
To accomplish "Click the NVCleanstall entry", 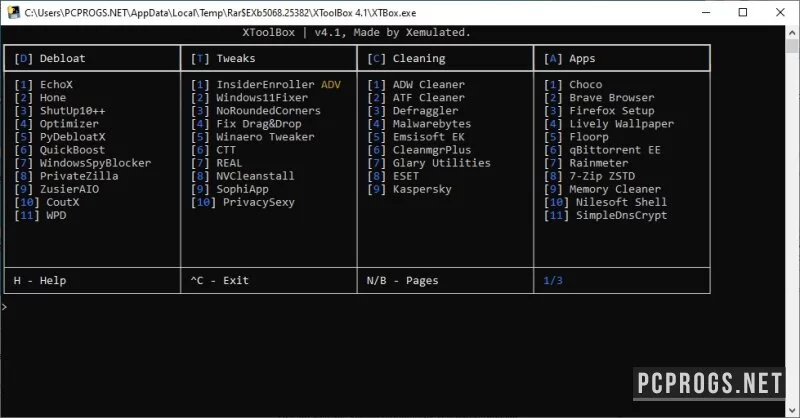I will (243, 176).
